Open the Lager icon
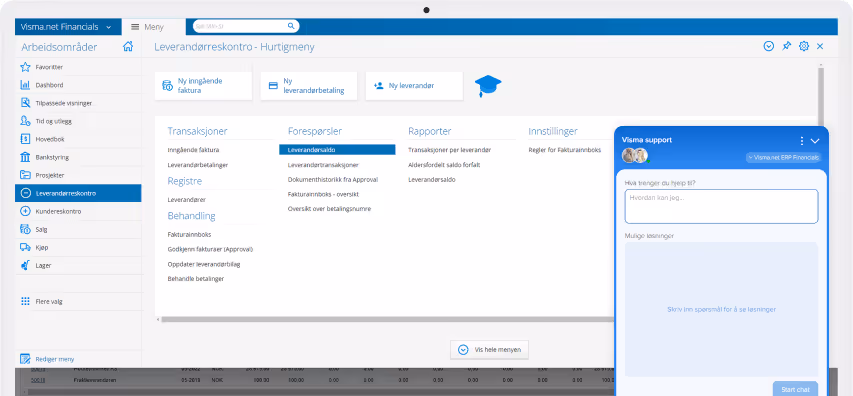Screen dimensions: 853x396 [25, 265]
